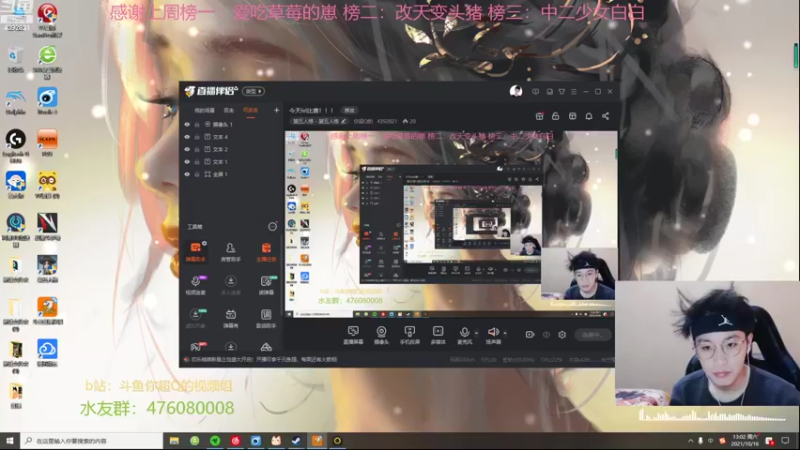This screenshot has height=450, width=800.
Task: Open the pill dropdown beside the app logo
Action: 254,91
